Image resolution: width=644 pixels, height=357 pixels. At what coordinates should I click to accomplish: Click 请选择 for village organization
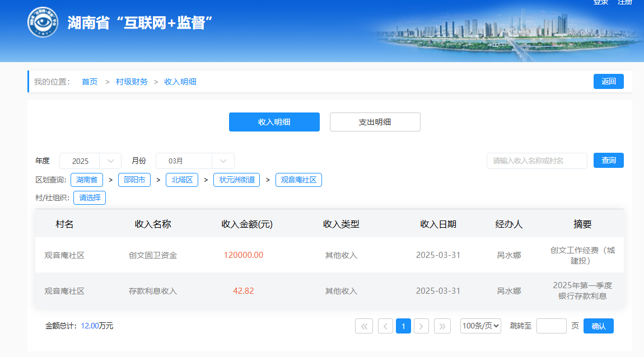(x=90, y=198)
